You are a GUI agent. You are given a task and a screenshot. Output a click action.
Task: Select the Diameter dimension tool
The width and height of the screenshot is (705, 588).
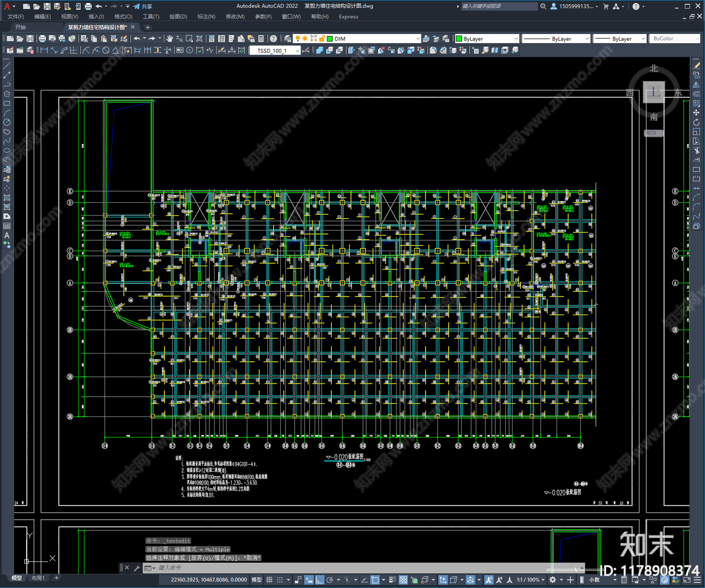tap(106, 50)
